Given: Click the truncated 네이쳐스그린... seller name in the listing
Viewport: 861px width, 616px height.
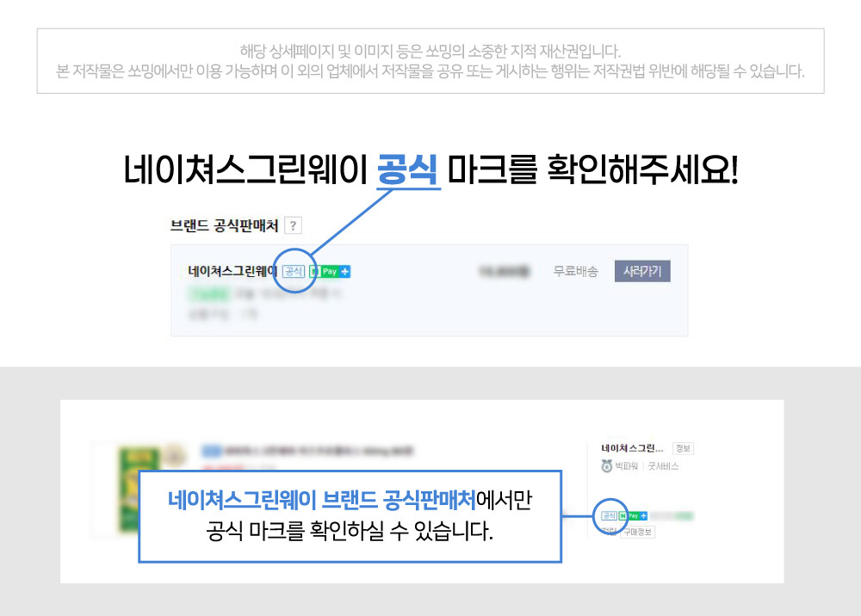Looking at the screenshot, I should (x=633, y=448).
